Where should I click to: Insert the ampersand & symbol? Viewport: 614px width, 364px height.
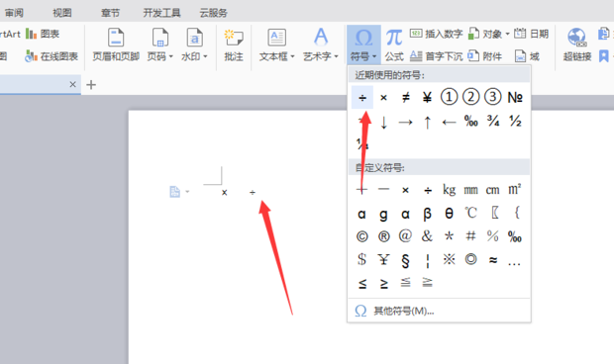pyautogui.click(x=427, y=236)
